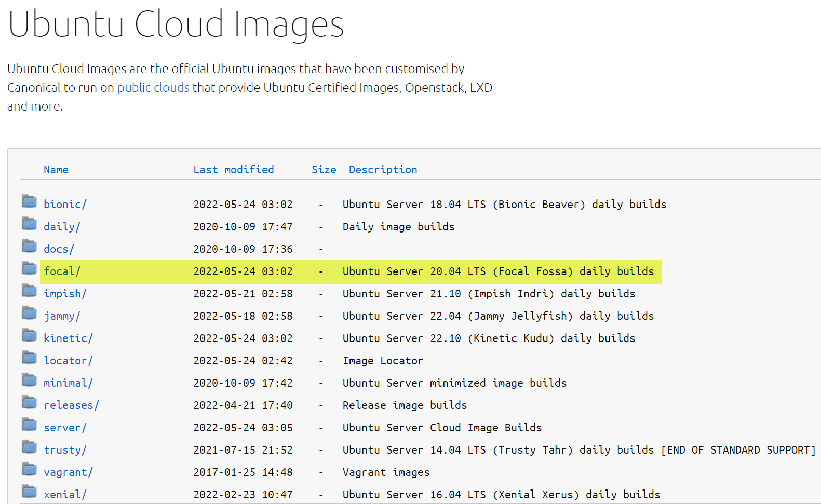This screenshot has width=821, height=504.
Task: Open the vagrant/ directory link
Action: (x=68, y=472)
